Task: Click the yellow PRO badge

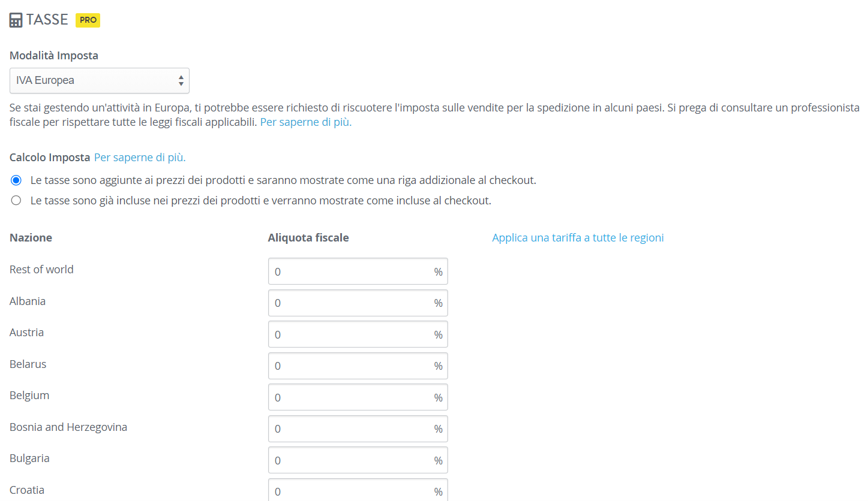Action: click(88, 20)
